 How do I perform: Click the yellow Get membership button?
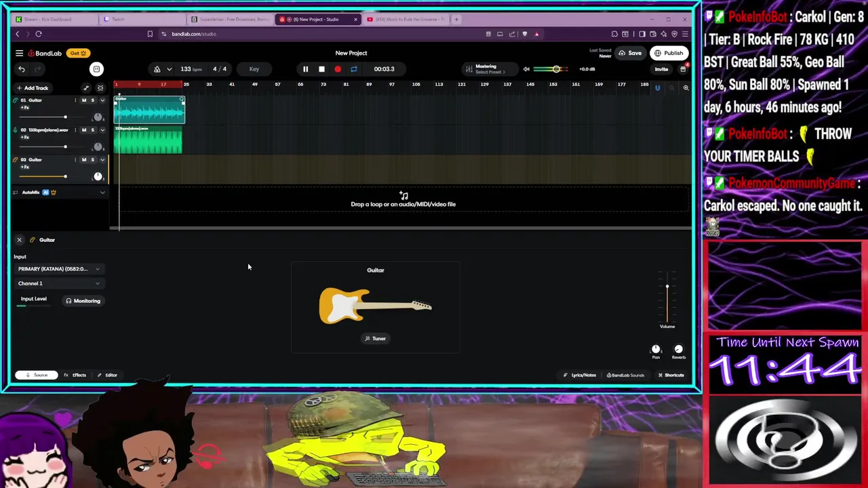click(x=77, y=53)
